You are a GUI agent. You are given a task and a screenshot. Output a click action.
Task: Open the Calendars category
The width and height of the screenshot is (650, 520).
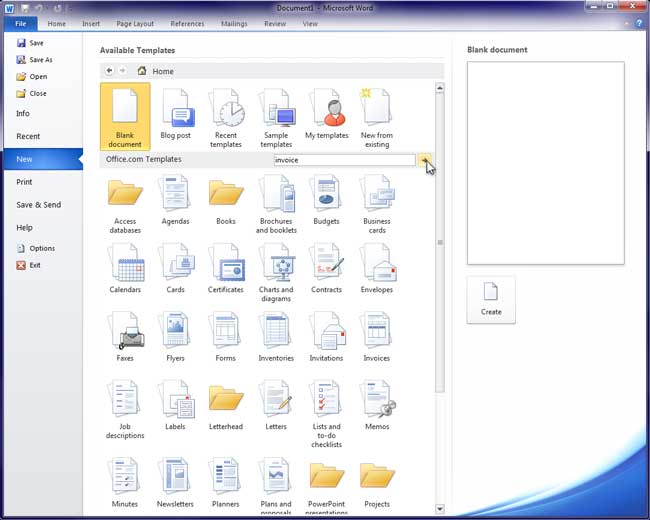[125, 269]
